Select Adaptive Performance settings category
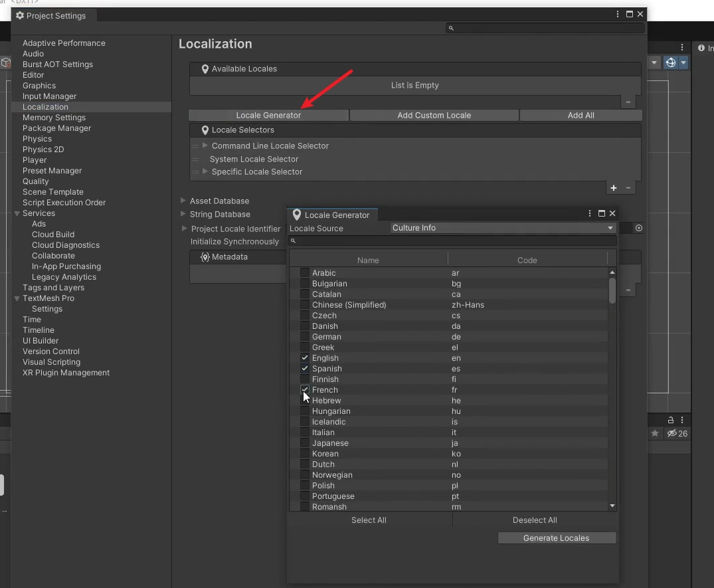 coord(64,43)
